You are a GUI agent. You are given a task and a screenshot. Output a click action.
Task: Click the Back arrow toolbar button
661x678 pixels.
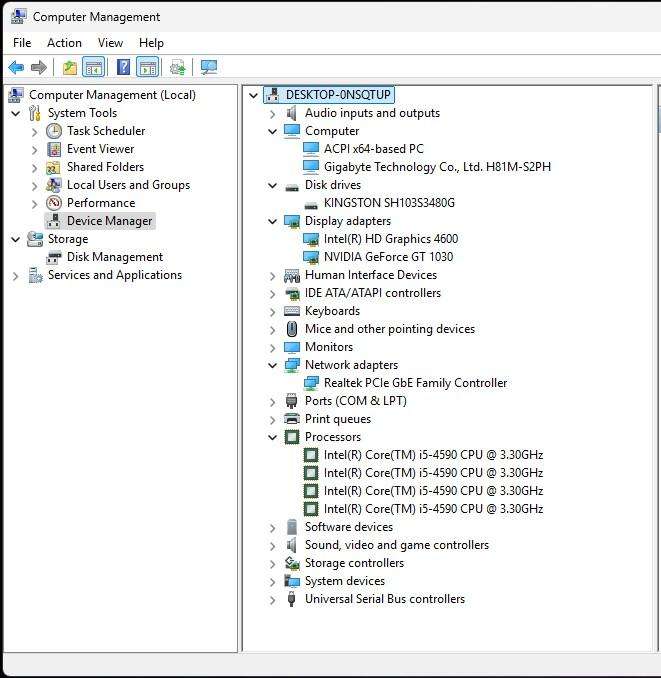pos(16,67)
